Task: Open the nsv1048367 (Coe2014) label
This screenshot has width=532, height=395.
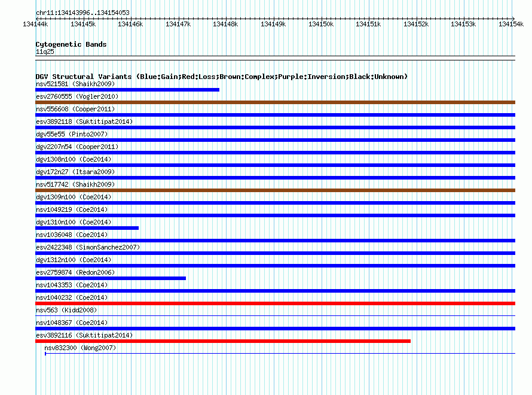Action: coord(72,323)
